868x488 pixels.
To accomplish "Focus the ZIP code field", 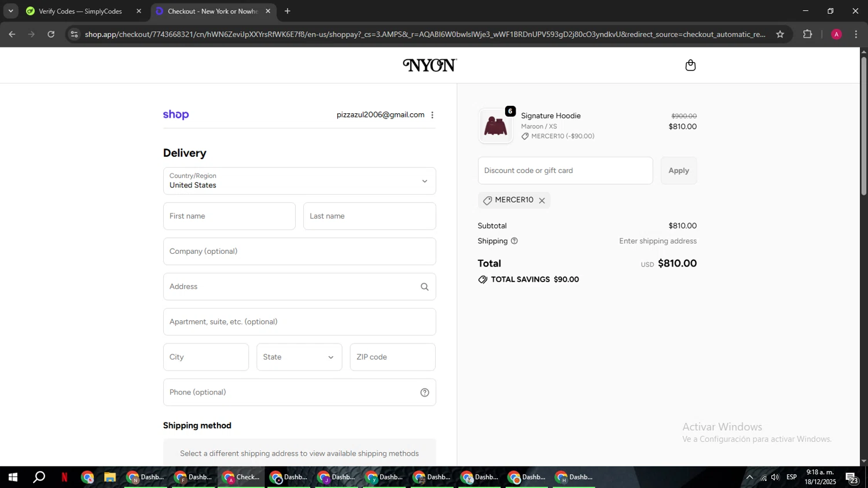I will coord(392,357).
